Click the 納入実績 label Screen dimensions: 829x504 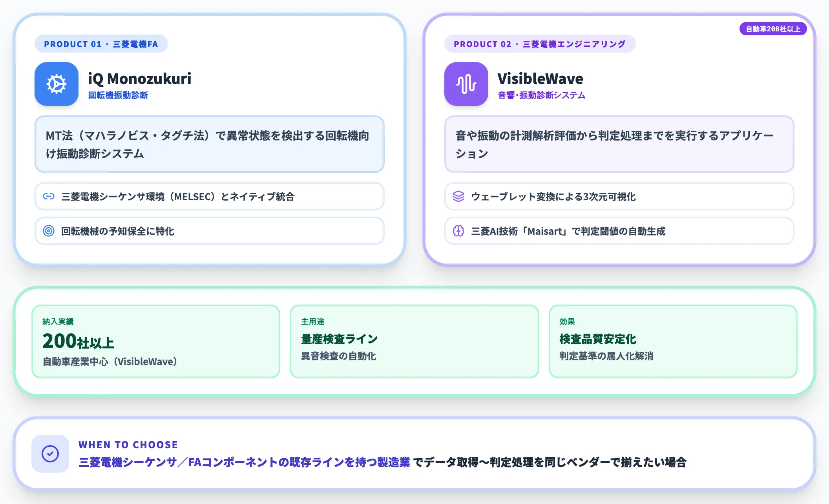(58, 321)
